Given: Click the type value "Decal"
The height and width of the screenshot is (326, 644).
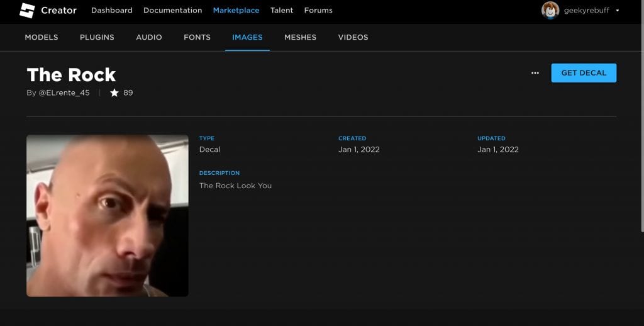Looking at the screenshot, I should (210, 150).
